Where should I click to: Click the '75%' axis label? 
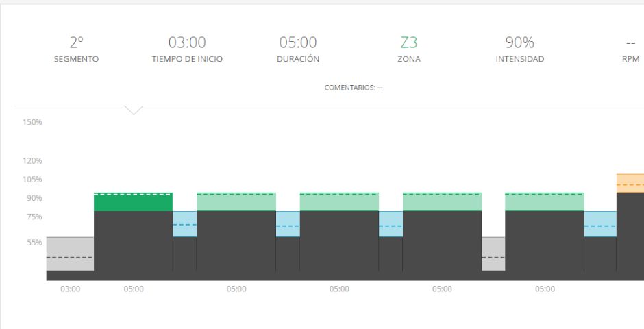(34, 217)
